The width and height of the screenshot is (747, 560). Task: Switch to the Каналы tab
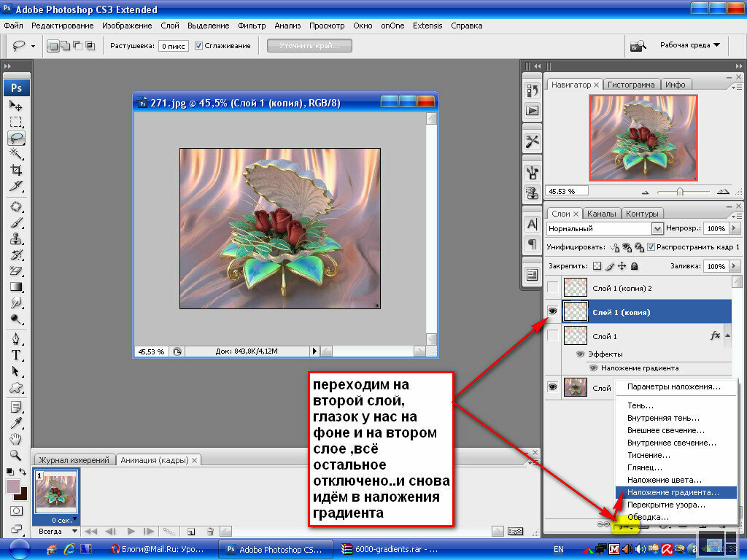(x=601, y=214)
